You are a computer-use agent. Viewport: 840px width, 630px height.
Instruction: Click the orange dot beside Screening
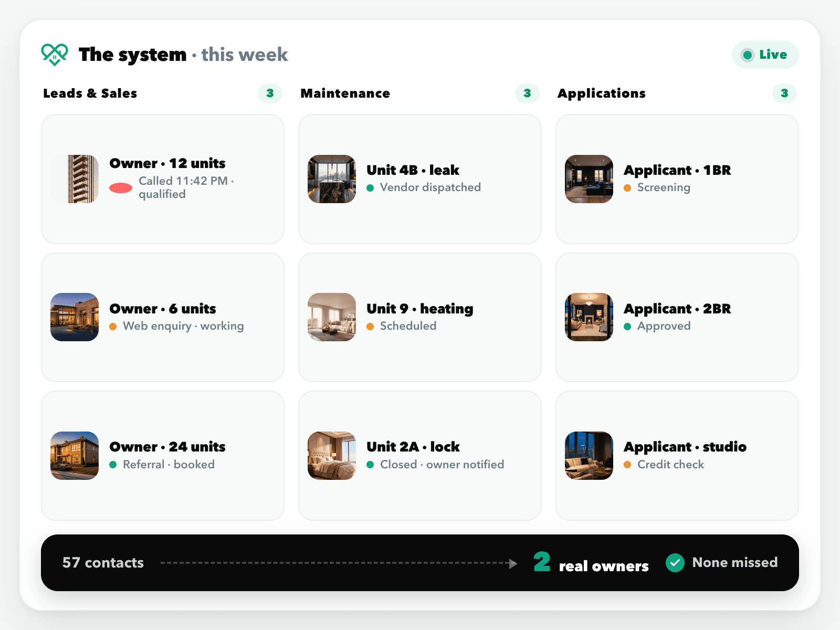[x=627, y=188]
